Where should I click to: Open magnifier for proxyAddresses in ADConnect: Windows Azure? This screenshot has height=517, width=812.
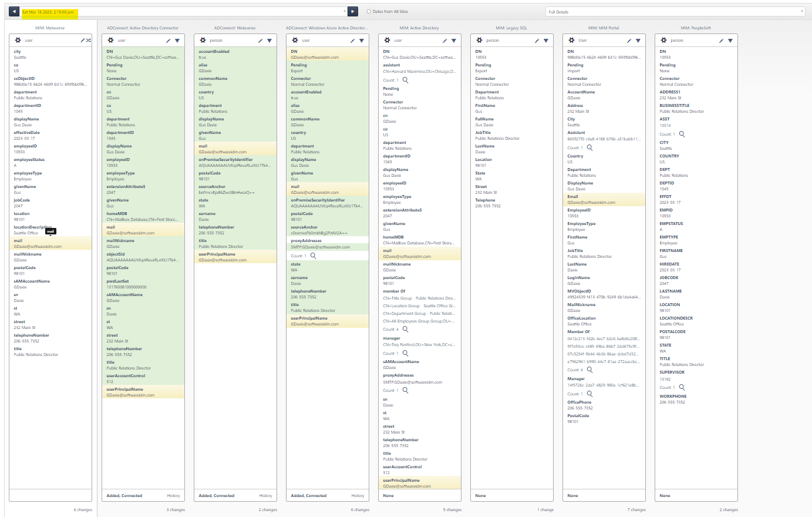pyautogui.click(x=313, y=256)
